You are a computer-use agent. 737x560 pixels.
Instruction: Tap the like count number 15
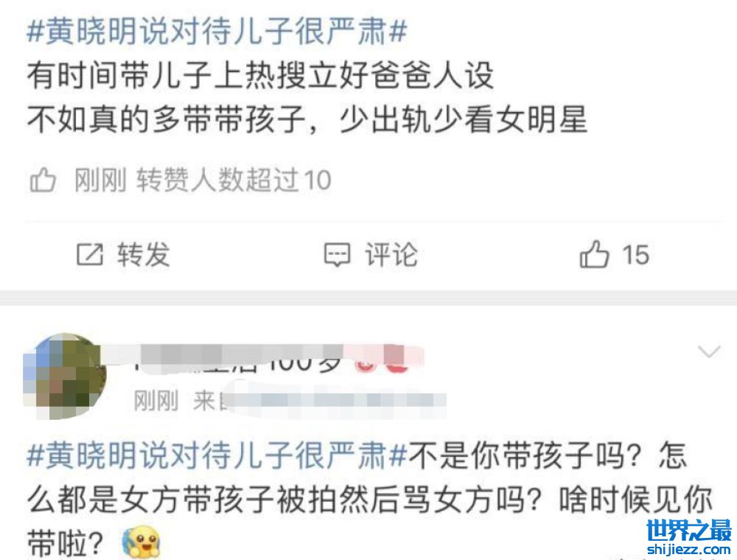coord(635,255)
